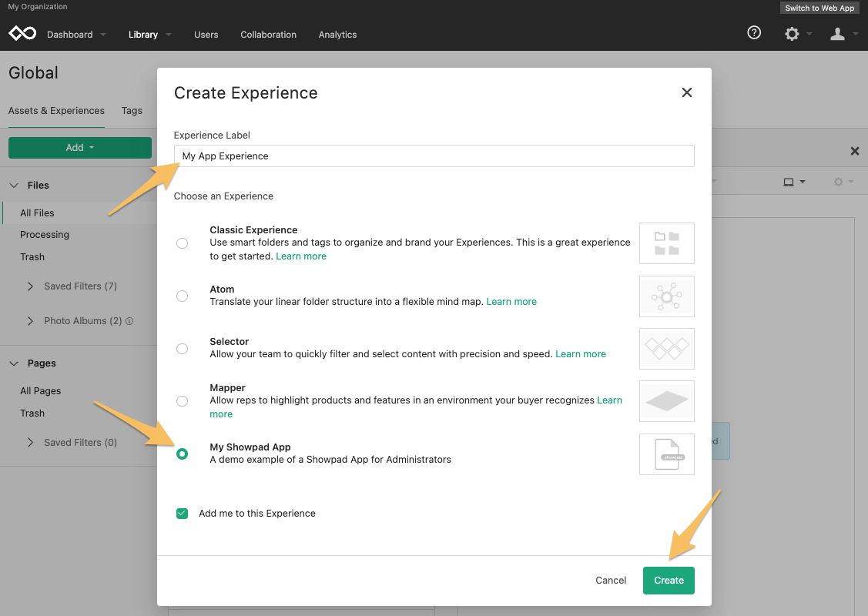Open the Users menu
This screenshot has width=868, height=616.
(x=206, y=35)
